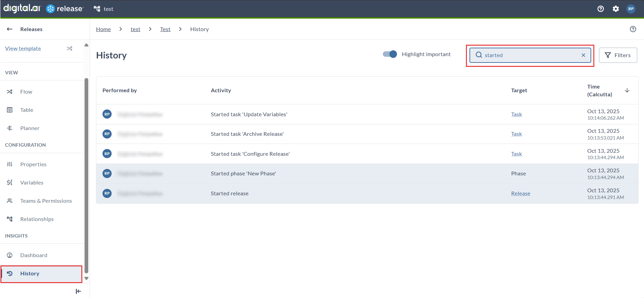Click the settings gear icon in header

tap(616, 9)
